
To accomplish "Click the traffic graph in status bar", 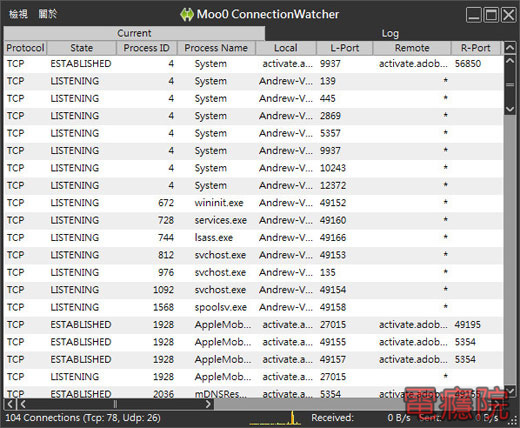I will click(x=276, y=418).
